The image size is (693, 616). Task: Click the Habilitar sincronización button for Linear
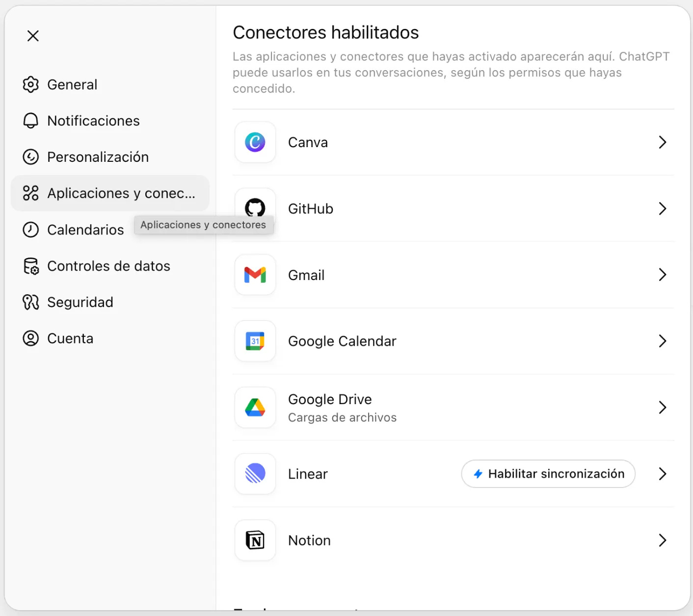point(548,474)
